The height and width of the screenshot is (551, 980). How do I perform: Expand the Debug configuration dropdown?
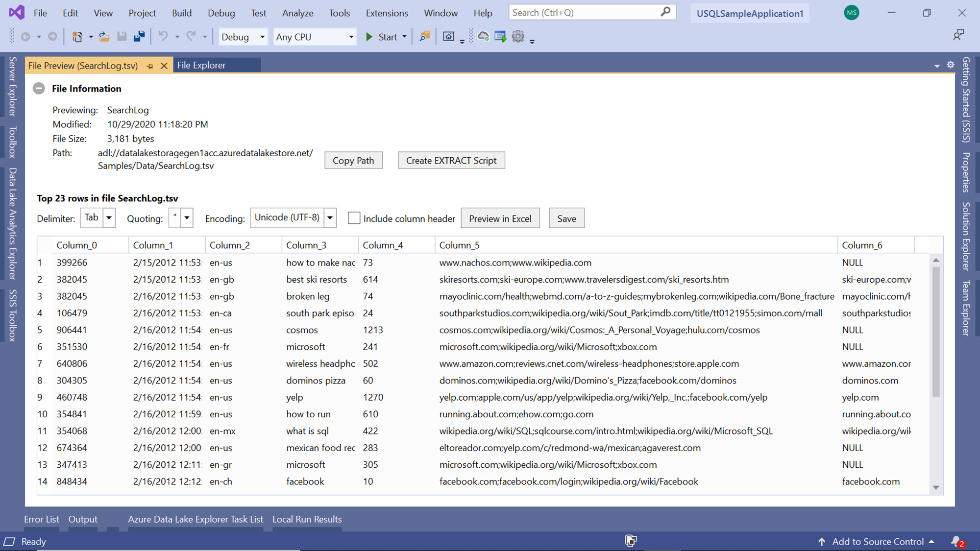click(262, 37)
